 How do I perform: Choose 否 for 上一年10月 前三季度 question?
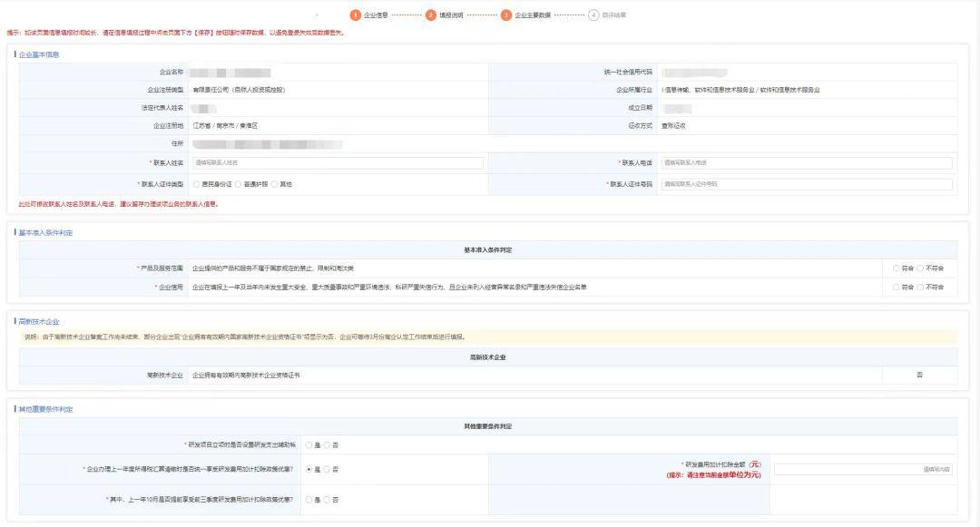pyautogui.click(x=328, y=500)
